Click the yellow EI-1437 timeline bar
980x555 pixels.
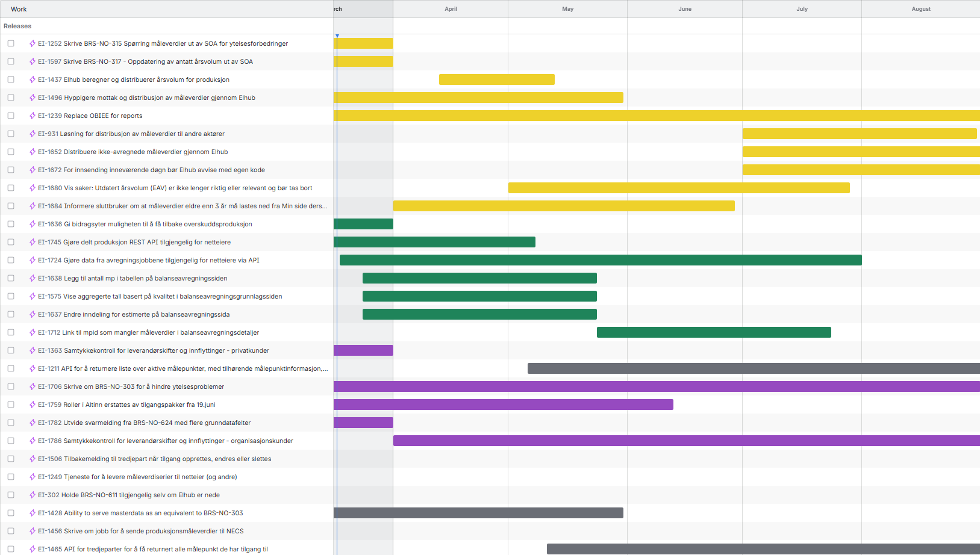496,79
